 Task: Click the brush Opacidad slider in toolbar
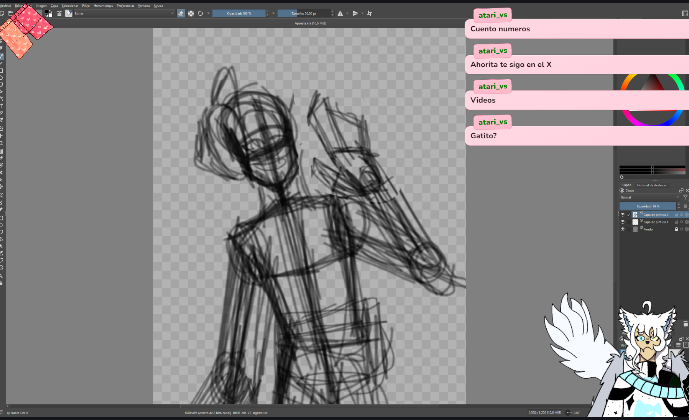pyautogui.click(x=239, y=14)
